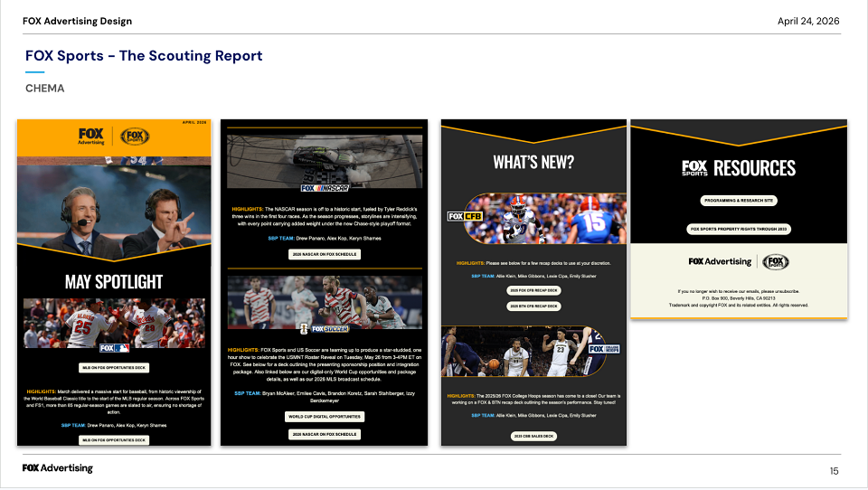Click the FOX Soccer logo badge
This screenshot has width=868, height=490.
(x=325, y=329)
